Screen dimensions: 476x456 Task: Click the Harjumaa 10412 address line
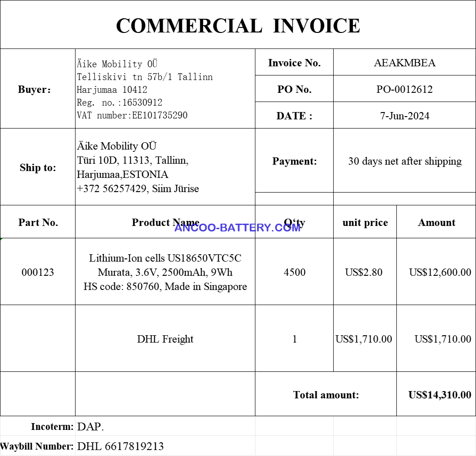point(112,90)
